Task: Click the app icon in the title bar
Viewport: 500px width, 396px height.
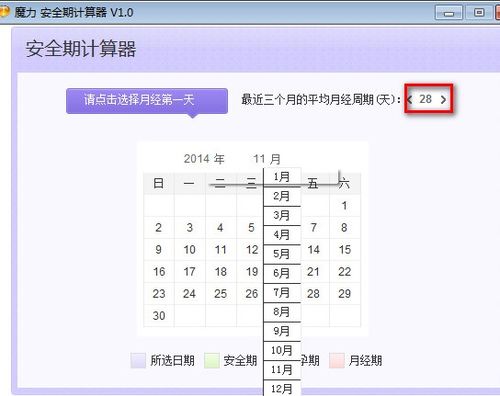Action: pos(4,12)
